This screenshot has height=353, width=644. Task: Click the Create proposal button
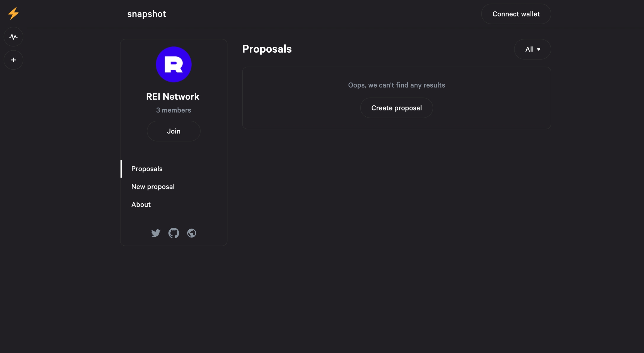[396, 108]
